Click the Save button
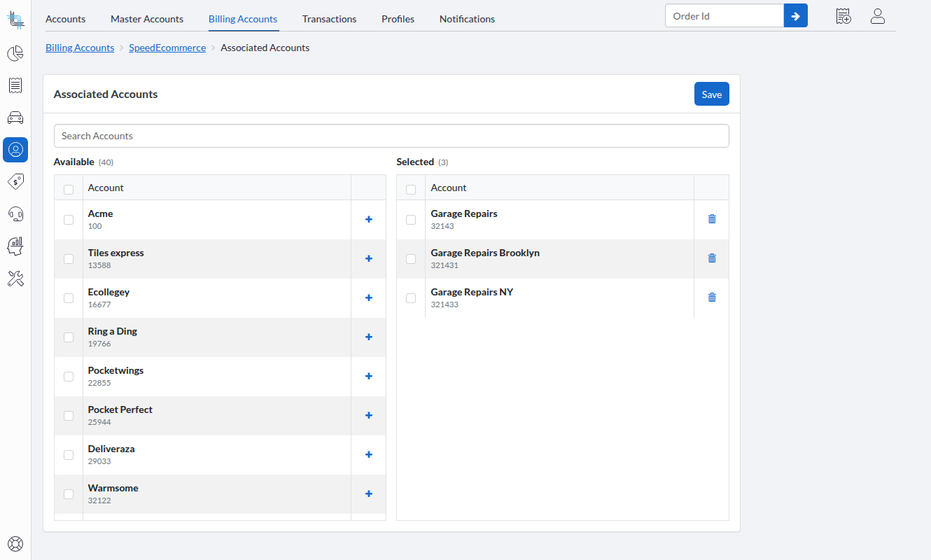 tap(712, 94)
